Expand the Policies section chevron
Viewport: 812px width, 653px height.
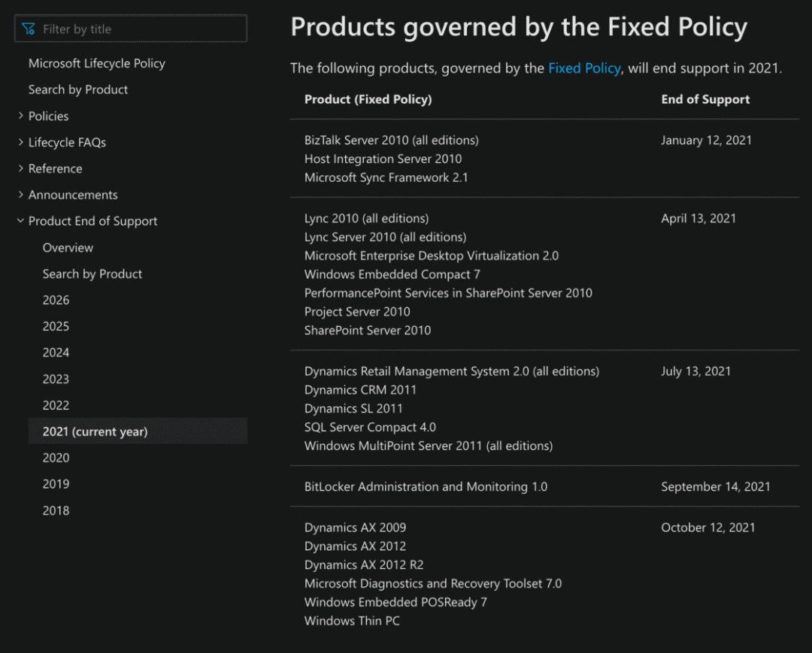21,116
